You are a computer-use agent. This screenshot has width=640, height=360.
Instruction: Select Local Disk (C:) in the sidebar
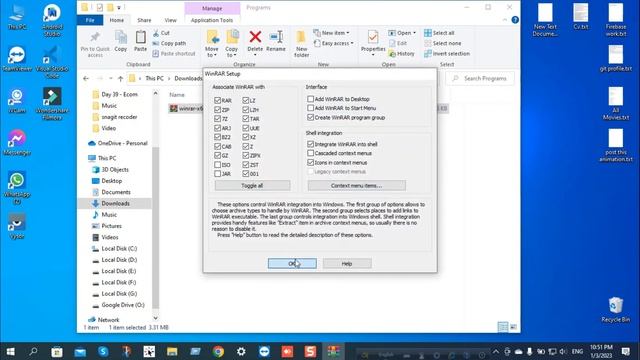pyautogui.click(x=119, y=249)
